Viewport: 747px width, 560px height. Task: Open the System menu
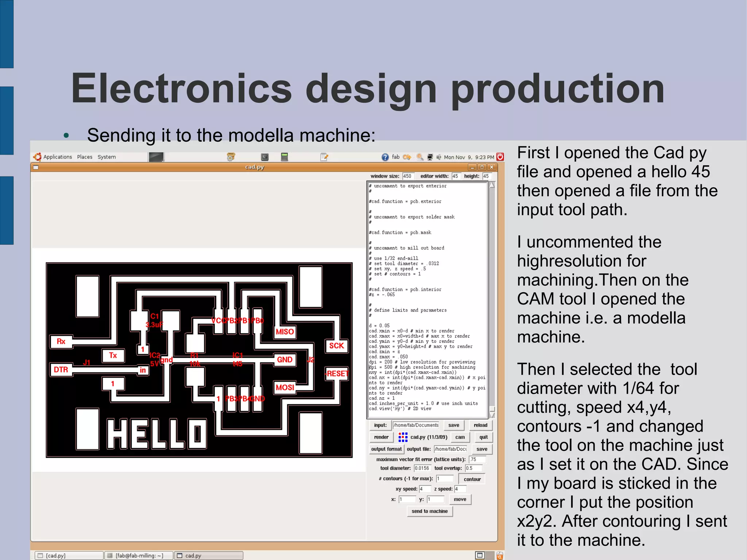(x=107, y=157)
